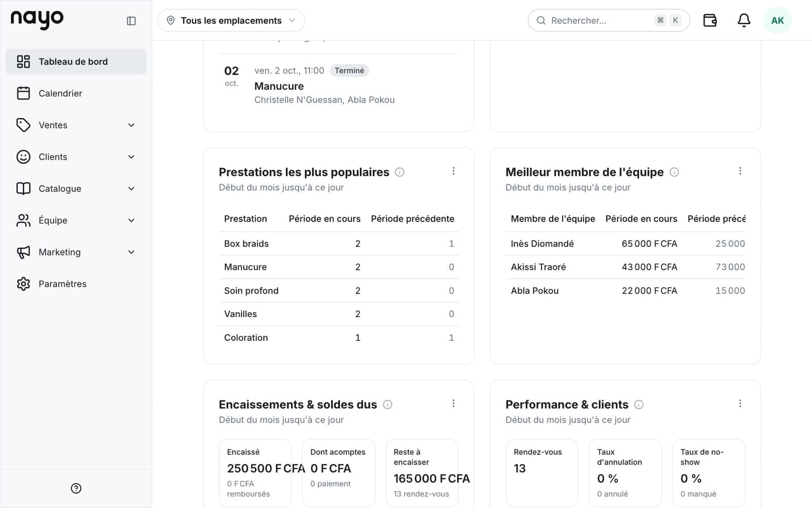
Task: Click the Terminé status badge
Action: [x=349, y=71]
